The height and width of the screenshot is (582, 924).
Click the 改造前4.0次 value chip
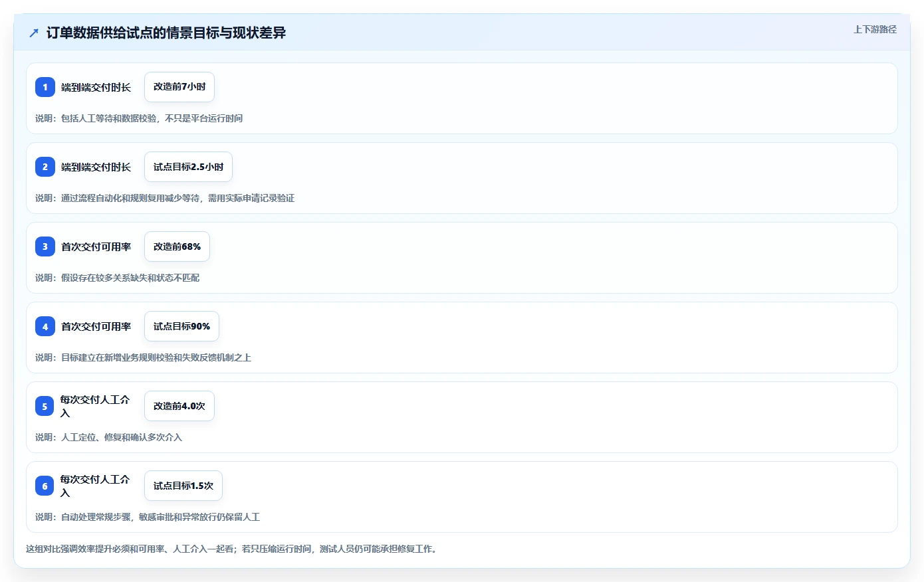coord(179,406)
